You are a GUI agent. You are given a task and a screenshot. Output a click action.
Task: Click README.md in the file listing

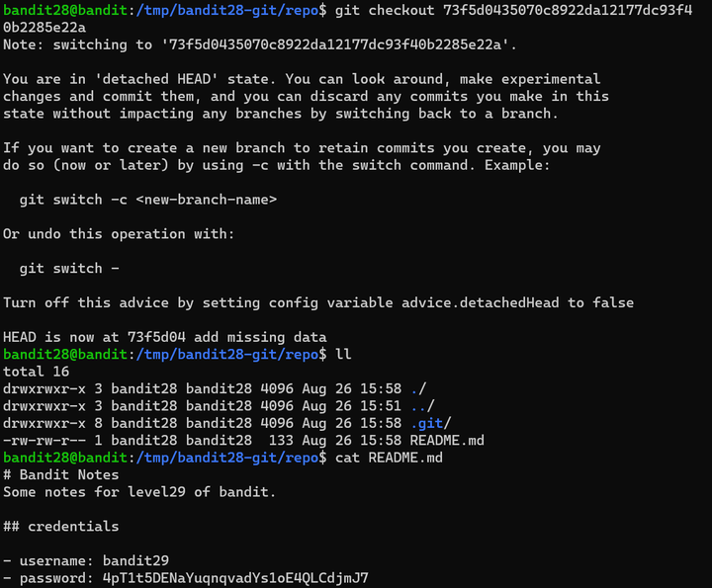click(447, 441)
